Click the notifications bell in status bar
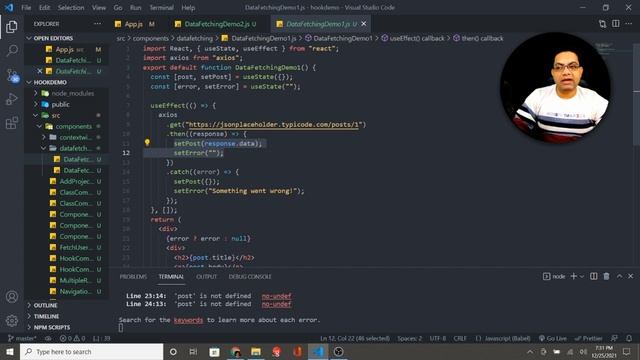Screen dimensions: 640x360 click(x=629, y=338)
